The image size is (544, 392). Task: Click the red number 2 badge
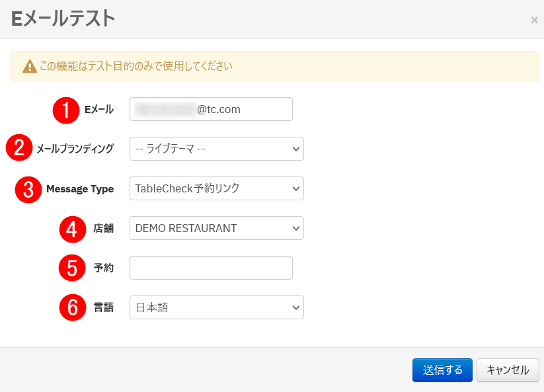19,149
